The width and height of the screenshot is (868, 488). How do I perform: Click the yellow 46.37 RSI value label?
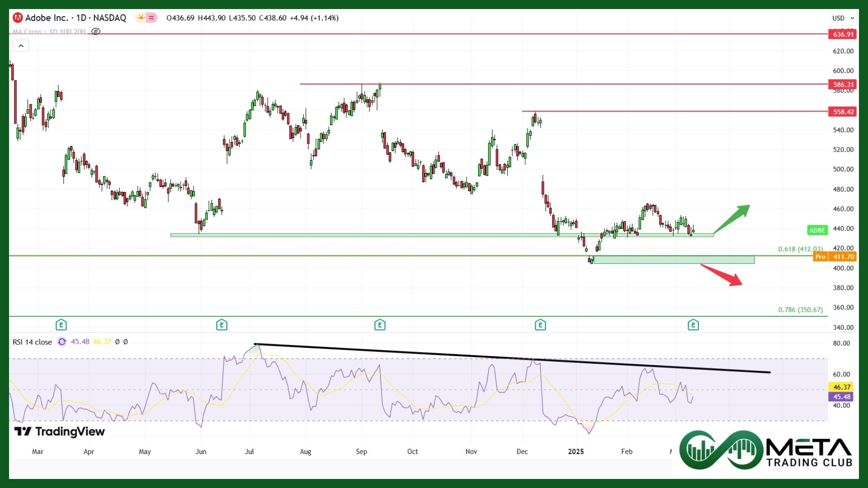pos(842,387)
